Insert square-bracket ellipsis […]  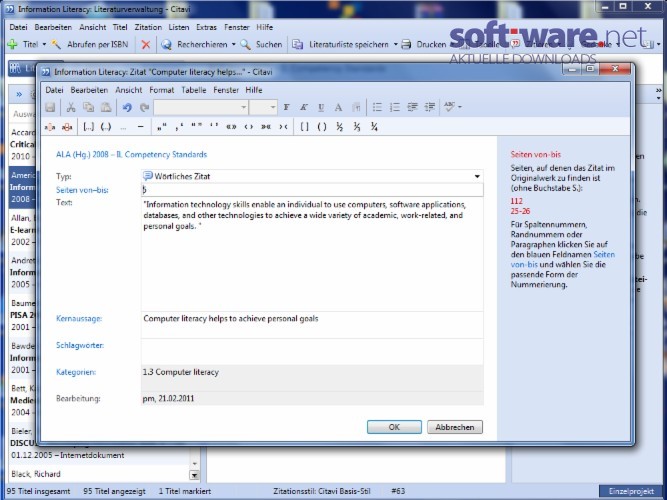(88, 127)
